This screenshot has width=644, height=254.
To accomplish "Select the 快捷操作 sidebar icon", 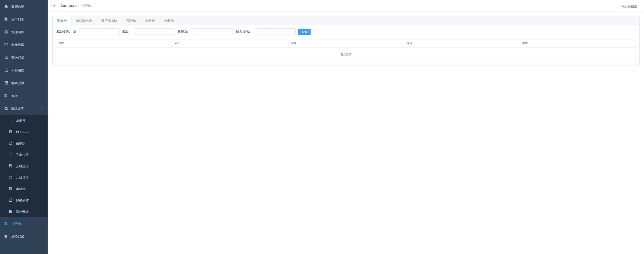I will (x=6, y=32).
